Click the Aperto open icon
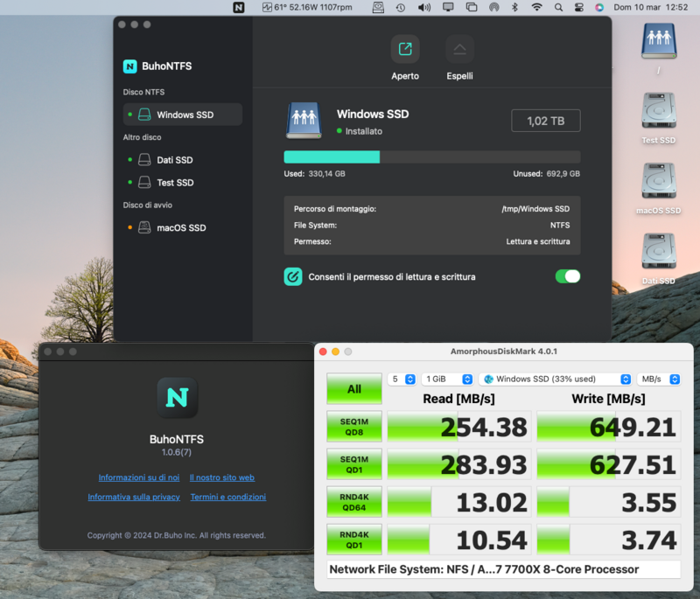The image size is (700, 599). [404, 50]
